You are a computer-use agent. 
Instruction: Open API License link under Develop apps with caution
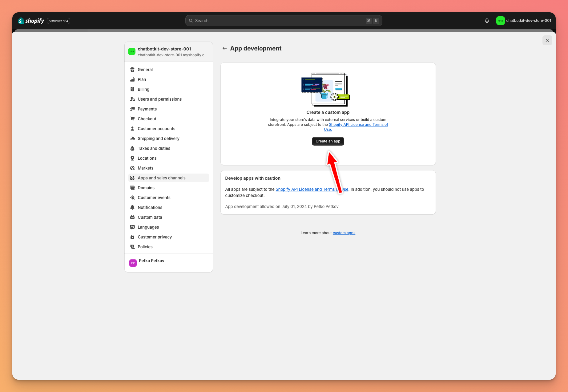click(x=312, y=189)
